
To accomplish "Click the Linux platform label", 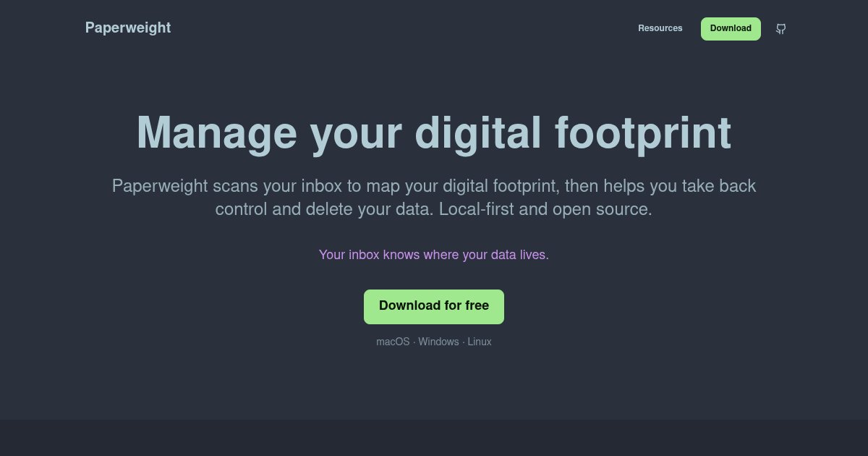I will [479, 342].
